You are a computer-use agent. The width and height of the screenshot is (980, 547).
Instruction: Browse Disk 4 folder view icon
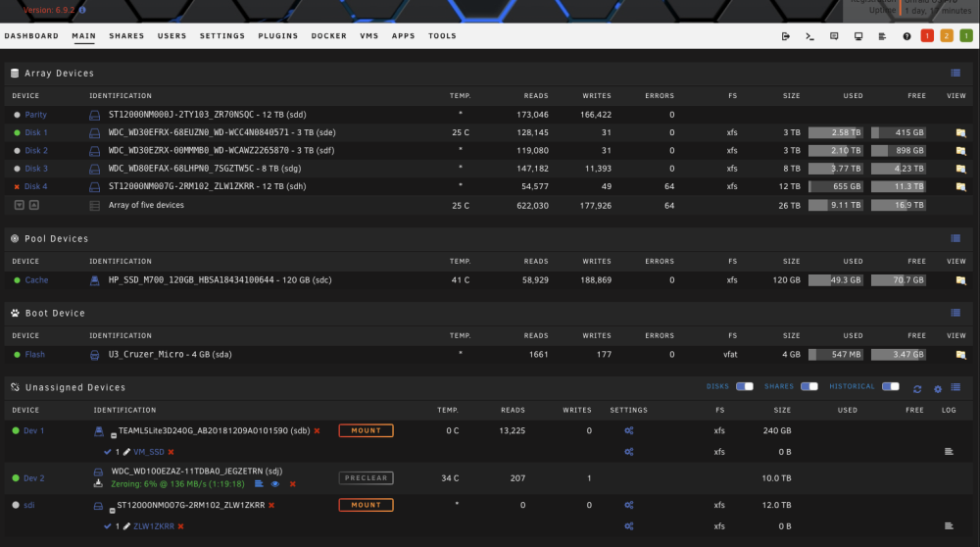coord(960,186)
